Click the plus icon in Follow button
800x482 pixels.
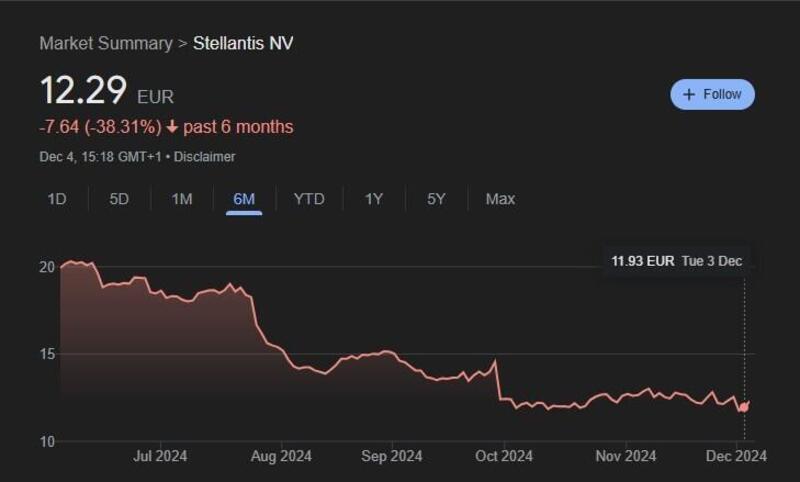(x=689, y=94)
